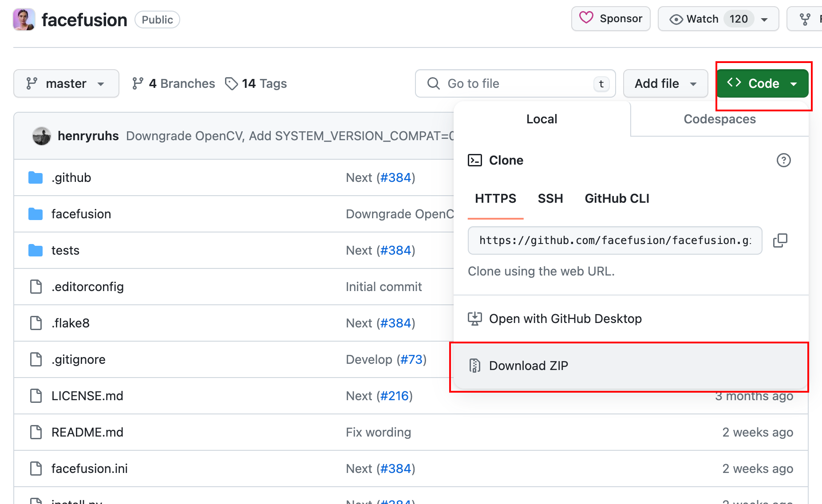Click the LICENSE.md file icon
Viewport: 822px width, 504px height.
click(36, 396)
